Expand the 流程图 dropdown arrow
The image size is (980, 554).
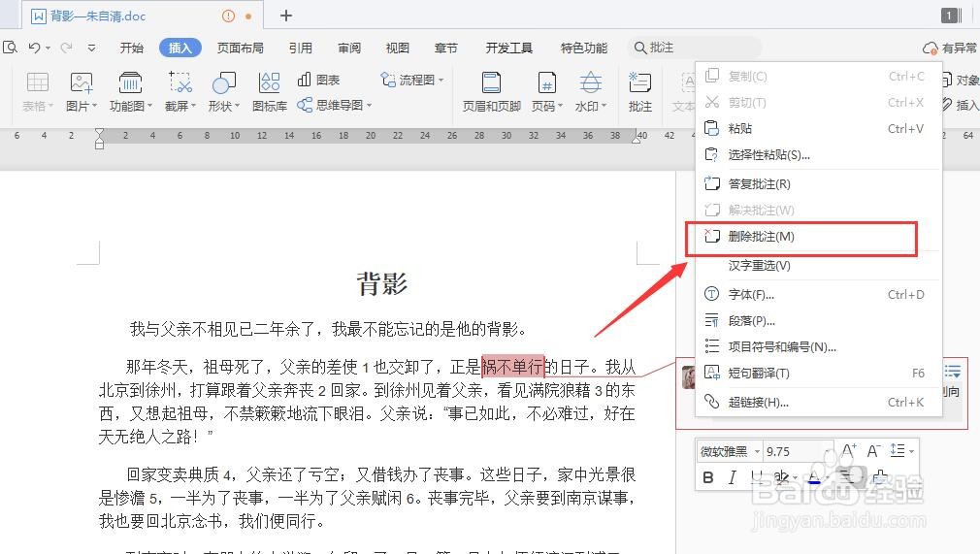point(441,80)
